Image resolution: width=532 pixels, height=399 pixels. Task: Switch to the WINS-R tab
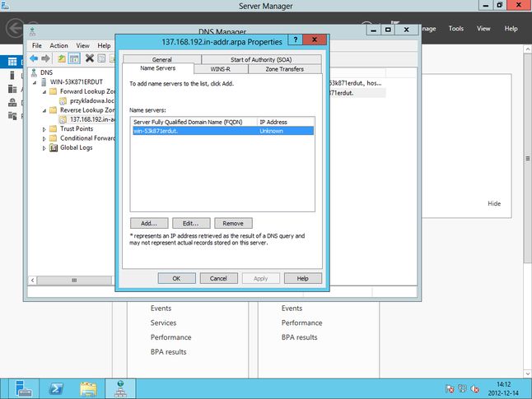click(x=221, y=69)
